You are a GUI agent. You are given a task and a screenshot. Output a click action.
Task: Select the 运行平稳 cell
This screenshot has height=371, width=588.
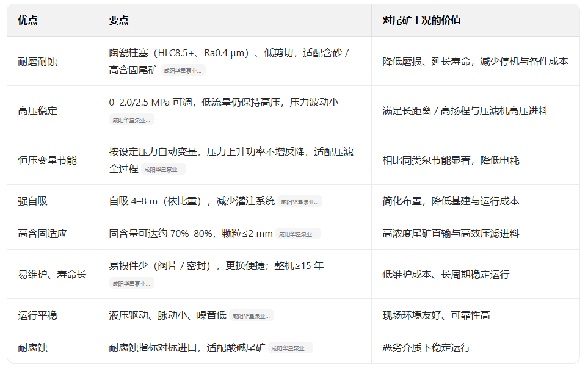click(x=37, y=315)
